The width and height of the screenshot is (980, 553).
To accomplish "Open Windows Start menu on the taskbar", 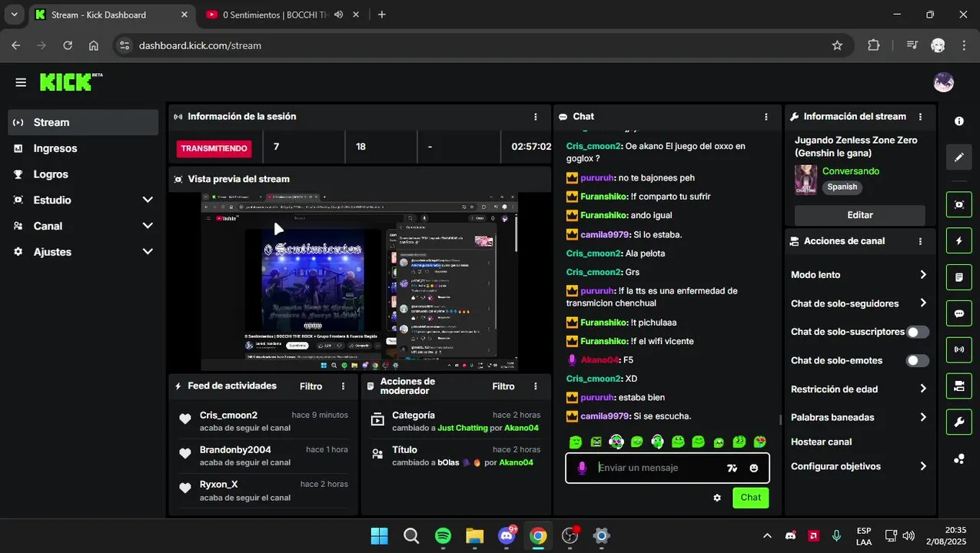I will 379,536.
